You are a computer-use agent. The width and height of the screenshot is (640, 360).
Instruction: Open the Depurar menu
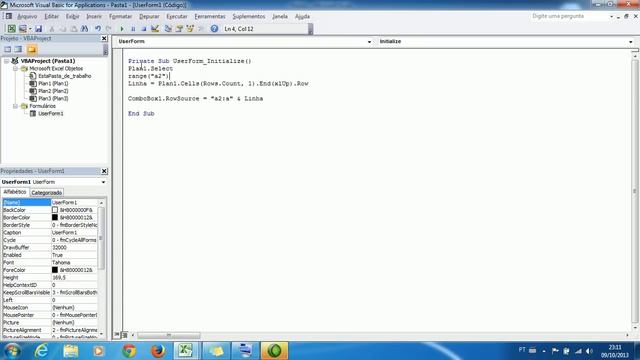pyautogui.click(x=149, y=16)
